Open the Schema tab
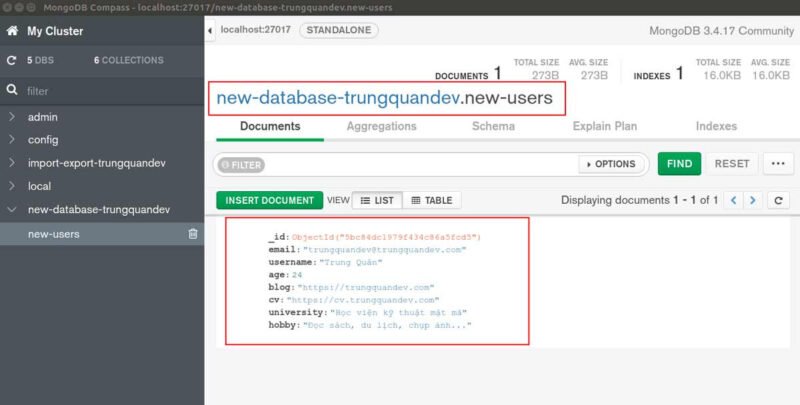 (493, 126)
